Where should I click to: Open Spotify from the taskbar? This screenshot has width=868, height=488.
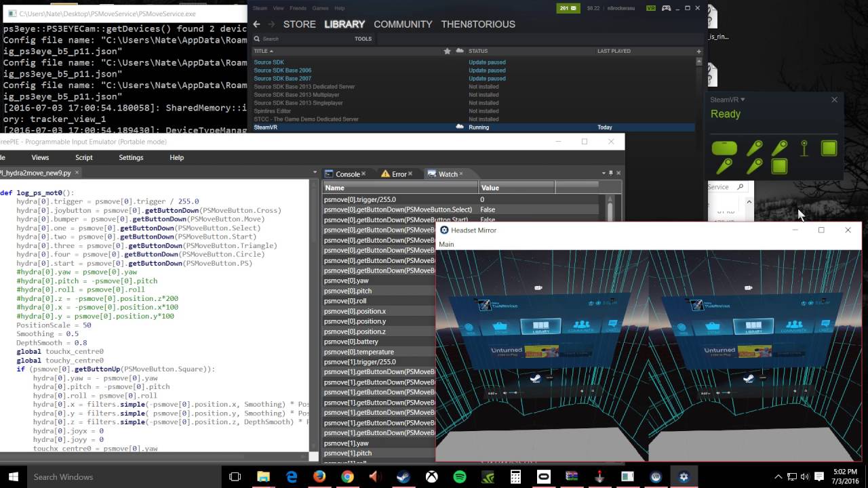(x=459, y=476)
